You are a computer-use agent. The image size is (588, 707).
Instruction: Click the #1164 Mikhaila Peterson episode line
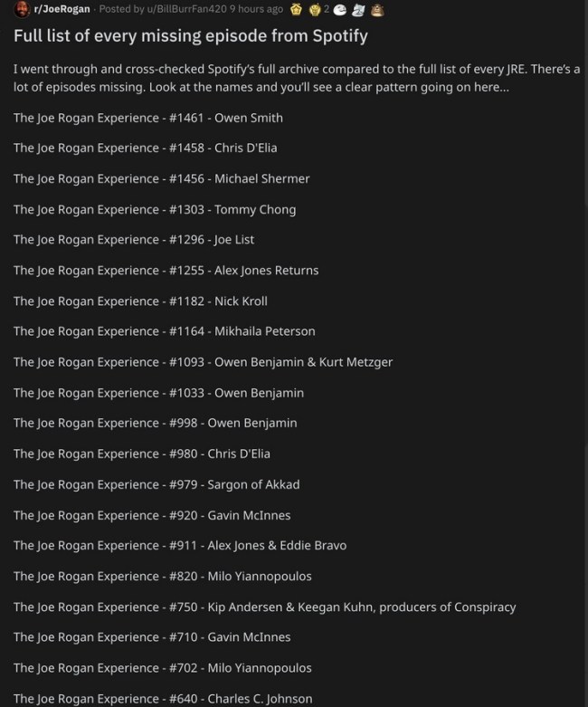point(165,331)
